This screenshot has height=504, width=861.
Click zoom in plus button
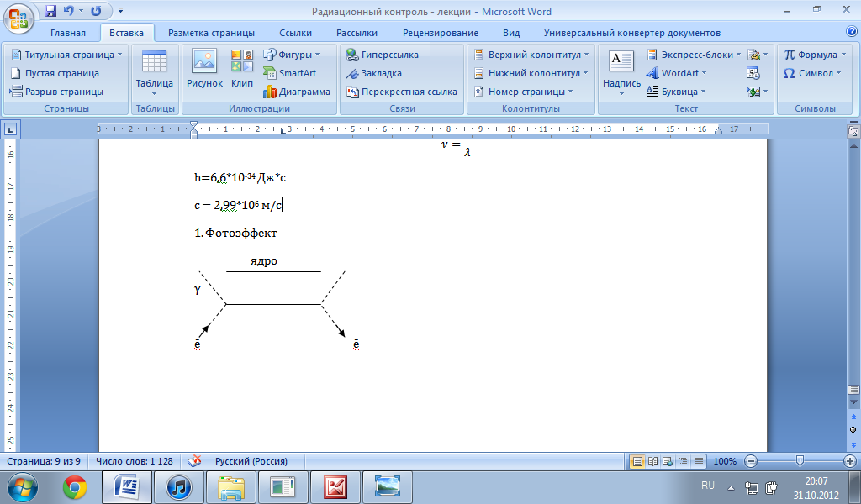850,461
